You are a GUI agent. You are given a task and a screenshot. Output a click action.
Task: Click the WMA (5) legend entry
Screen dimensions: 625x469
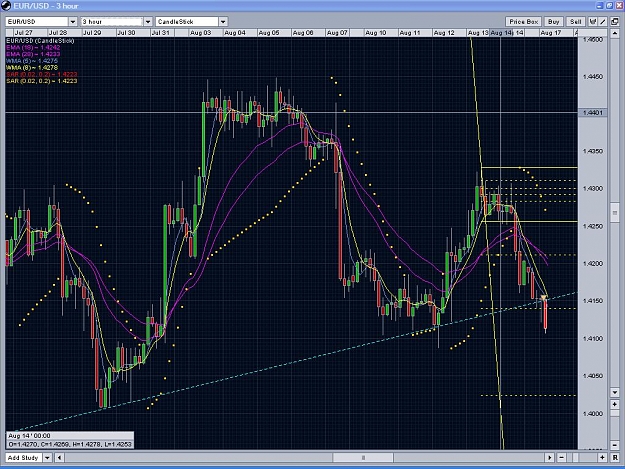[32, 61]
